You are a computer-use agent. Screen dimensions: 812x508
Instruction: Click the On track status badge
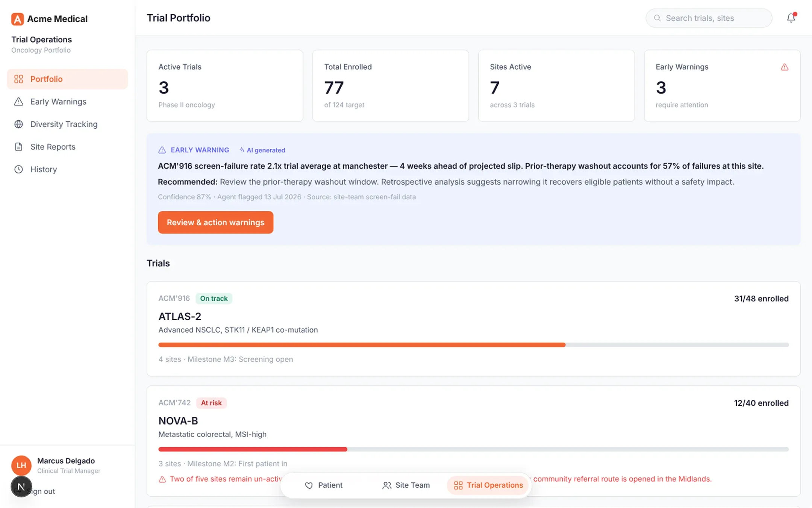pyautogui.click(x=214, y=298)
